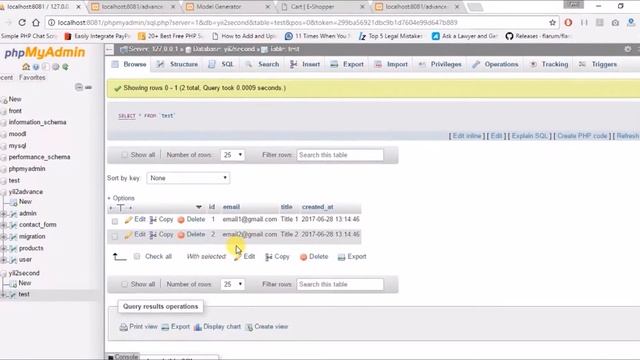Click bottom Search this table field

[340, 284]
